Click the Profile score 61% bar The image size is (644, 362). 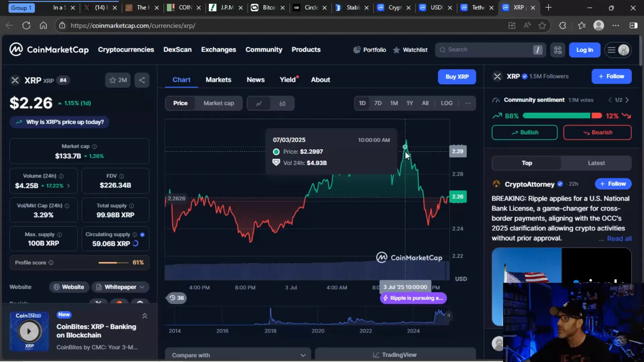tap(113, 262)
